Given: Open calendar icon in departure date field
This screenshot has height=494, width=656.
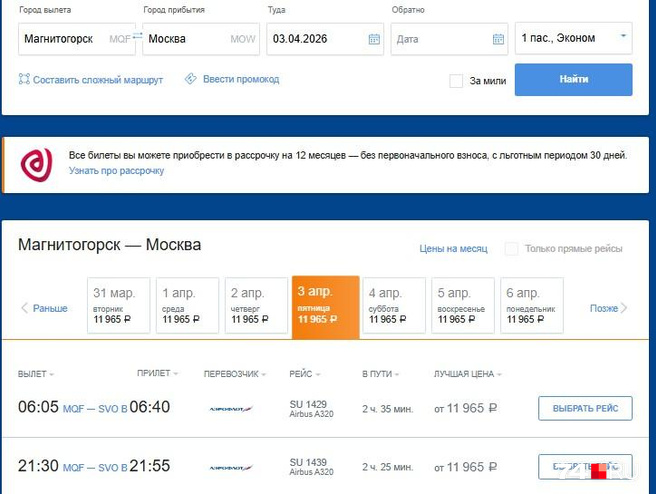Looking at the screenshot, I should pyautogui.click(x=374, y=39).
